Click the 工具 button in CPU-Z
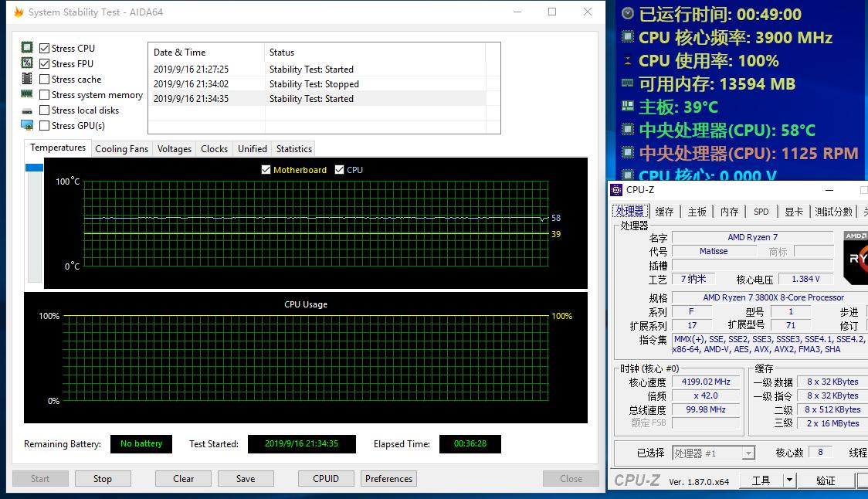Screen dimensions: 868x499 761,480
